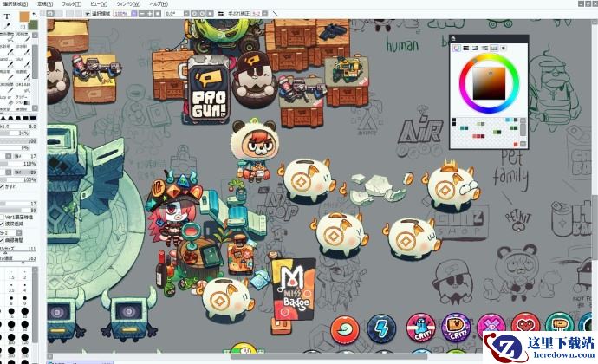Select the light blue swatch in the palette
The height and width of the screenshot is (364, 598).
pyautogui.click(x=508, y=120)
